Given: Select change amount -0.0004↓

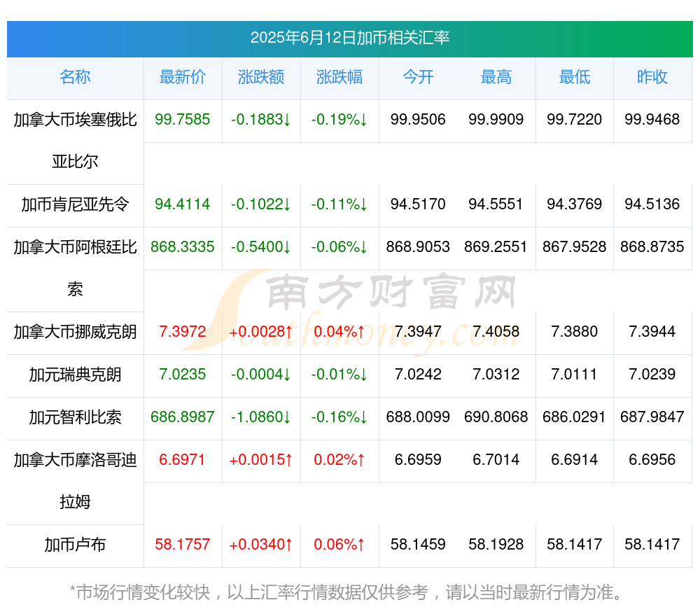Looking at the screenshot, I should click(x=261, y=374).
